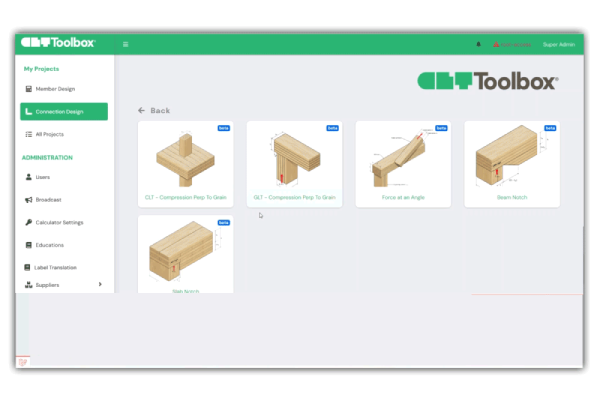Click the Users person icon
The height and width of the screenshot is (400, 600).
tap(27, 177)
